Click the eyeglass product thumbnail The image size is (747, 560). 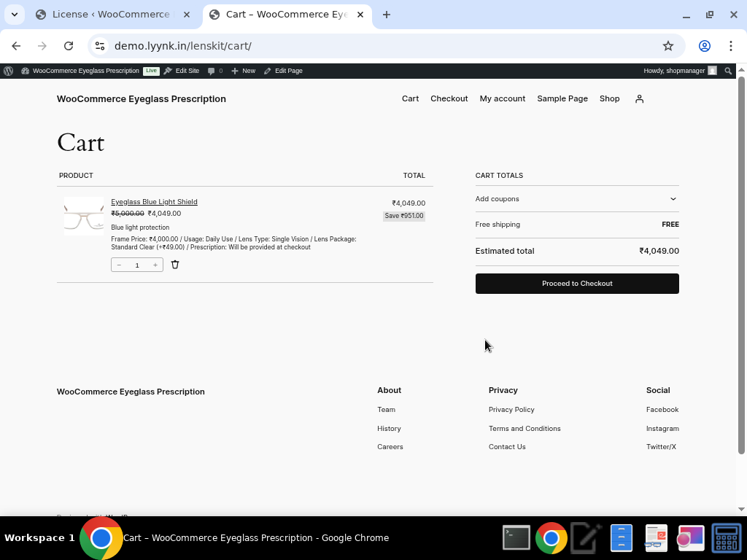pos(84,217)
